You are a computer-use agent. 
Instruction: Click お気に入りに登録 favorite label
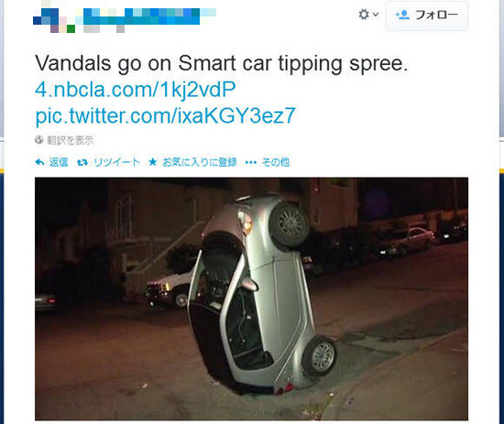(200, 162)
